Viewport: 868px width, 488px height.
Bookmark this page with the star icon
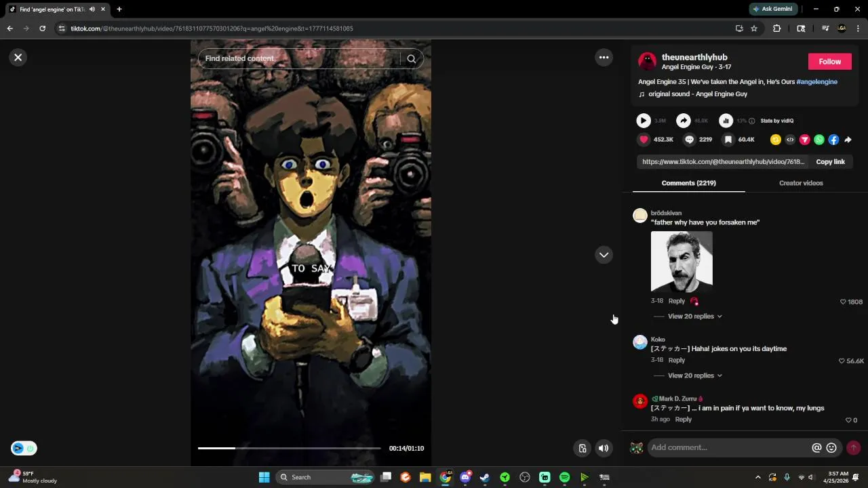[753, 28]
